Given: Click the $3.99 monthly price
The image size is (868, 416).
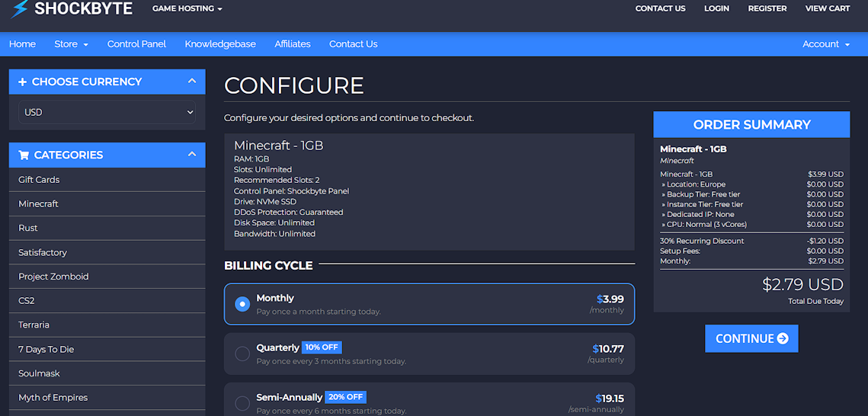Looking at the screenshot, I should pos(610,299).
